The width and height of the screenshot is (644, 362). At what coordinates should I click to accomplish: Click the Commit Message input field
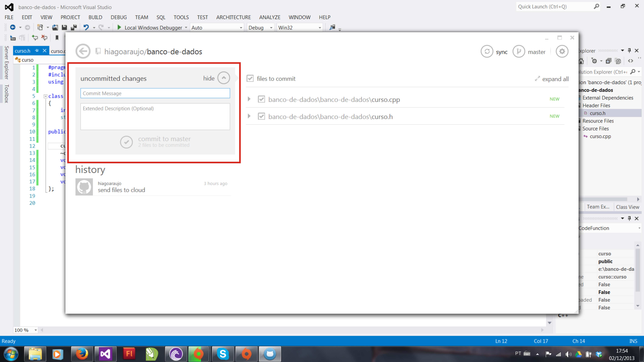click(155, 93)
